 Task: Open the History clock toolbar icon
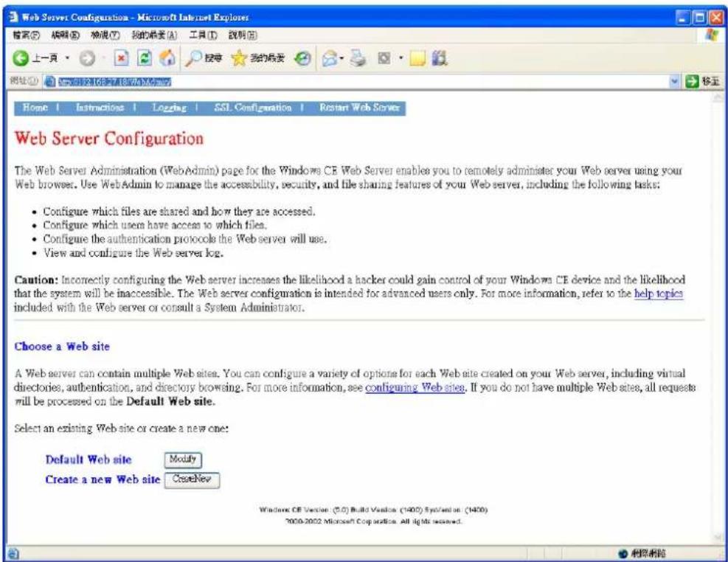(302, 58)
